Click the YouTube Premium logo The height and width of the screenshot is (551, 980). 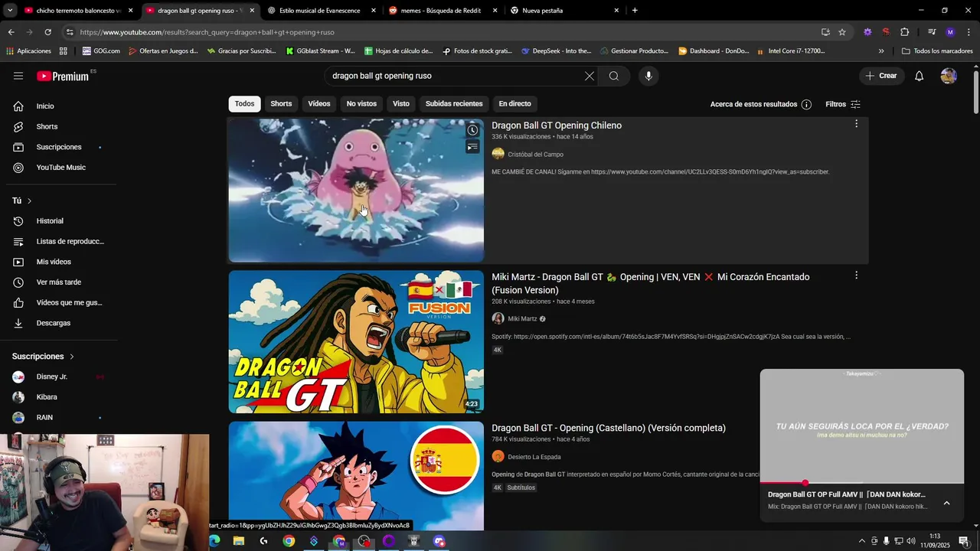(63, 76)
